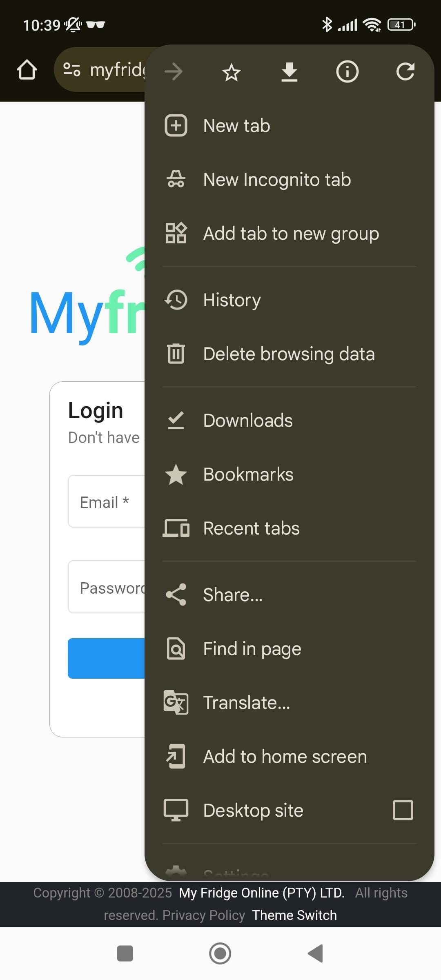
Task: Open browsing History
Action: point(290,300)
